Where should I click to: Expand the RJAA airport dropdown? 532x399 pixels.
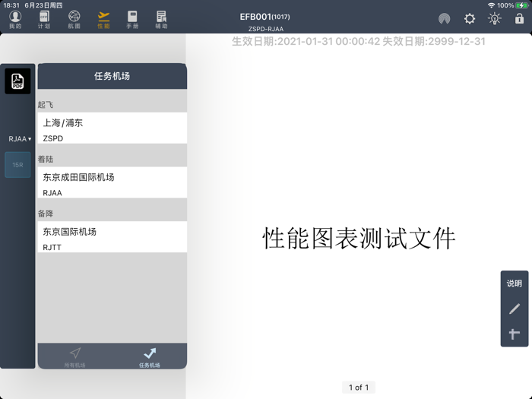(x=20, y=139)
